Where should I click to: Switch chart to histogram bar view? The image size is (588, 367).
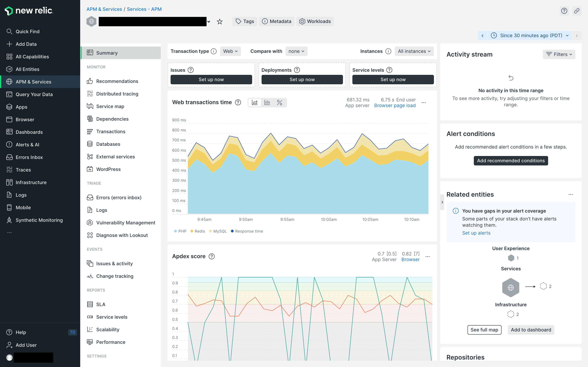[x=267, y=103]
